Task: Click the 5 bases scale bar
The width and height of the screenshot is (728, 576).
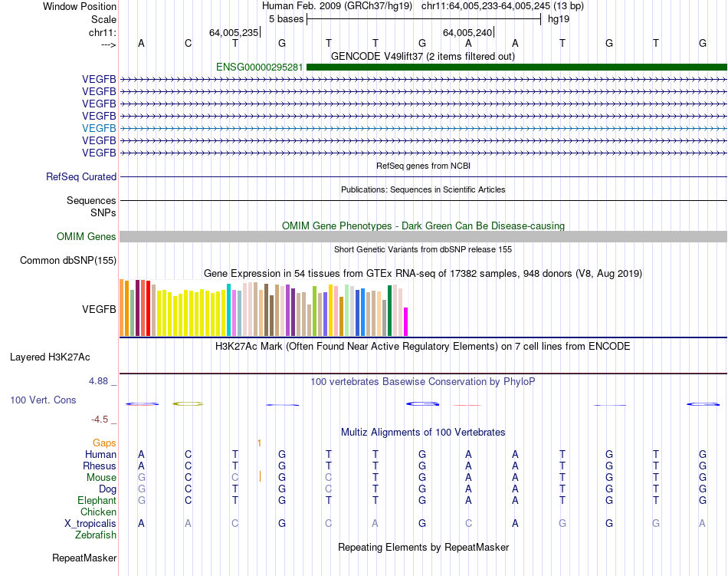Action: 424,19
